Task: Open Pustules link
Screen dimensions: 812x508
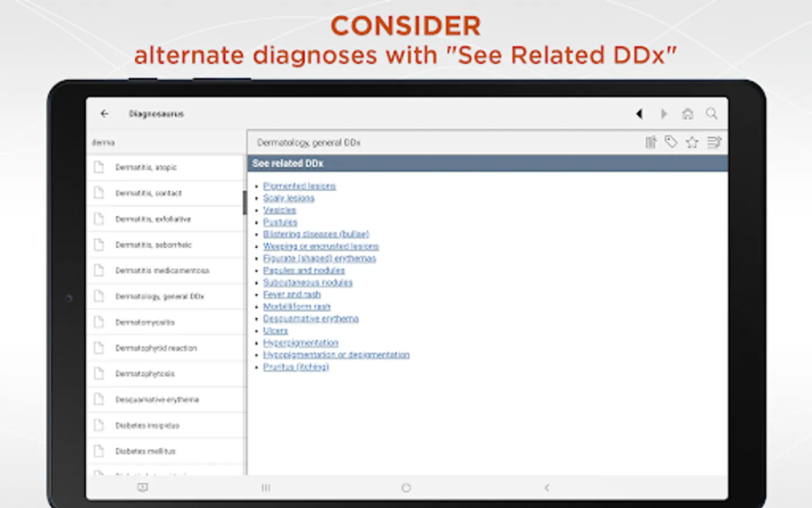Action: point(280,222)
